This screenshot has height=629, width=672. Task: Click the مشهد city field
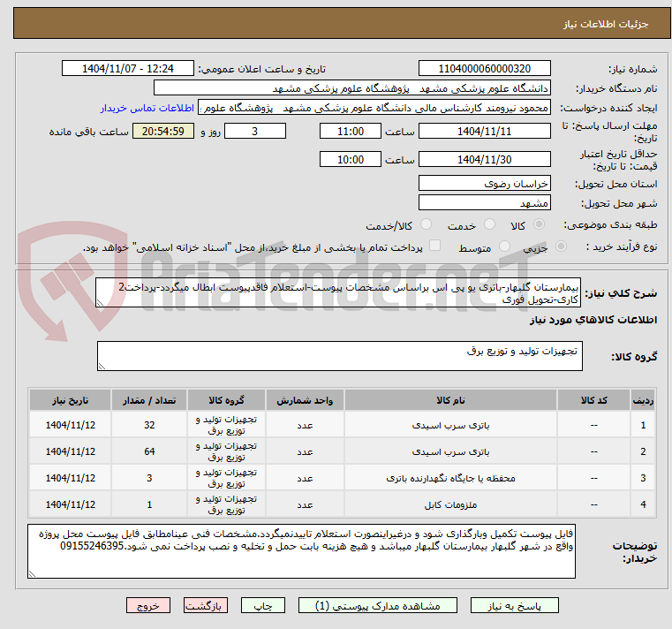pos(484,203)
